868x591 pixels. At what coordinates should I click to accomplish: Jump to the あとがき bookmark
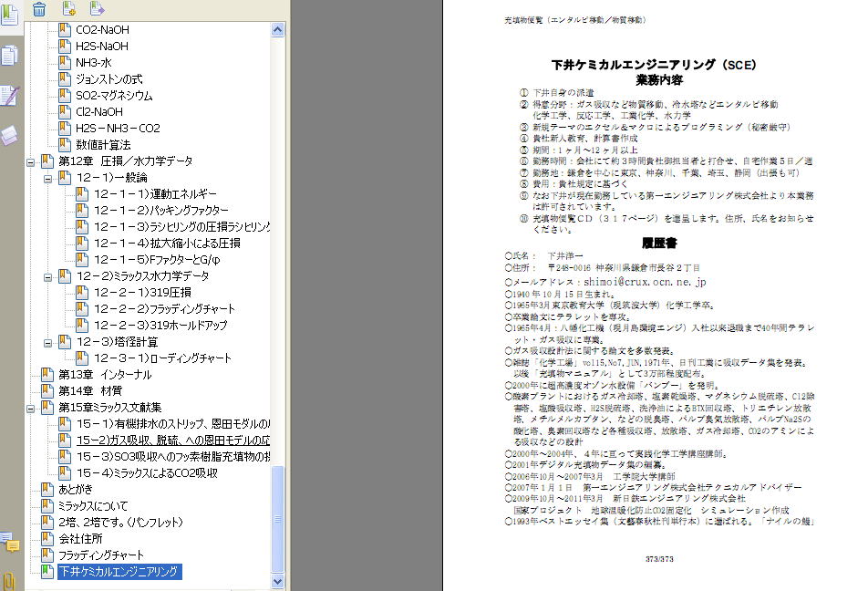[x=76, y=490]
